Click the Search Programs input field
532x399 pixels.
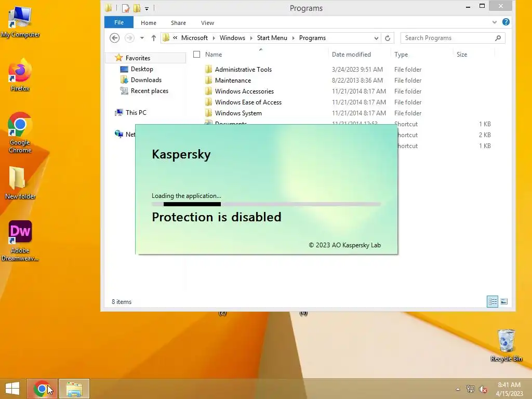coord(448,38)
